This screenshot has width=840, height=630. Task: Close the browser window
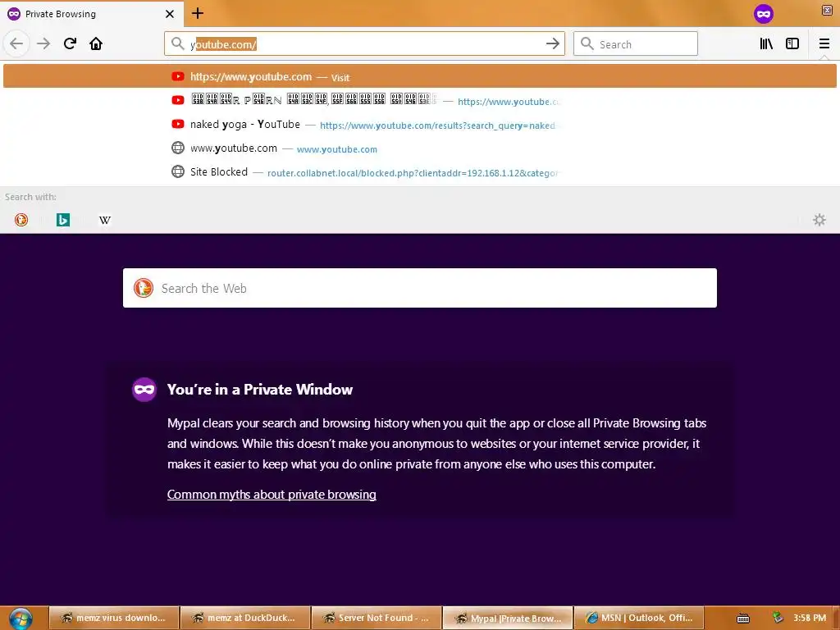[x=827, y=10]
